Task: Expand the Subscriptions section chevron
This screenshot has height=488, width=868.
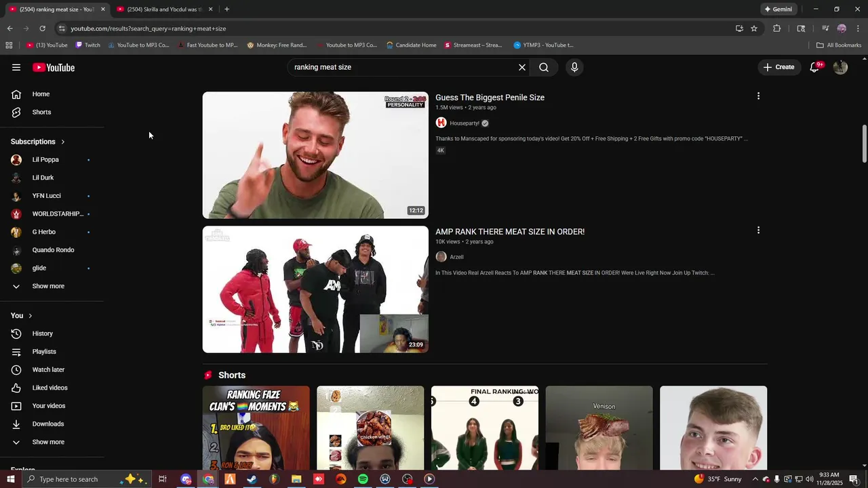Action: click(x=62, y=142)
